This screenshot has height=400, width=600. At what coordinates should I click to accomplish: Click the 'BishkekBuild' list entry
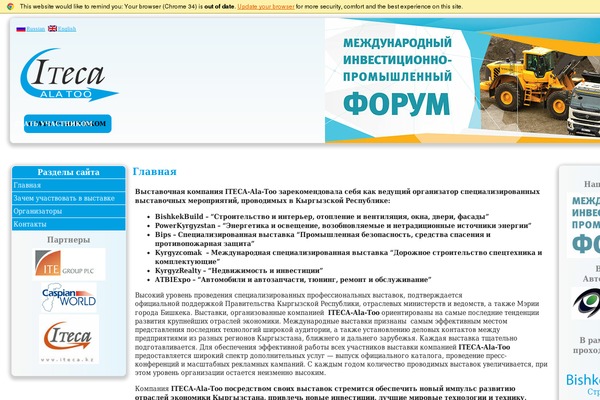322,217
